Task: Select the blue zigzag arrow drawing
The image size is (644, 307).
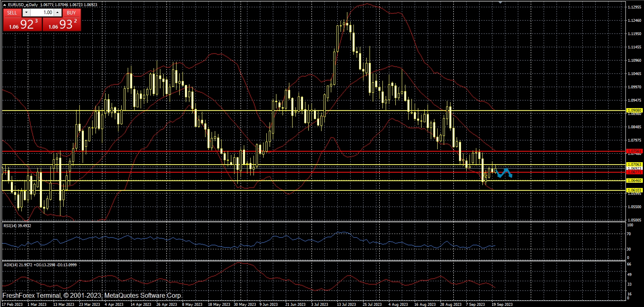Action: pos(504,173)
